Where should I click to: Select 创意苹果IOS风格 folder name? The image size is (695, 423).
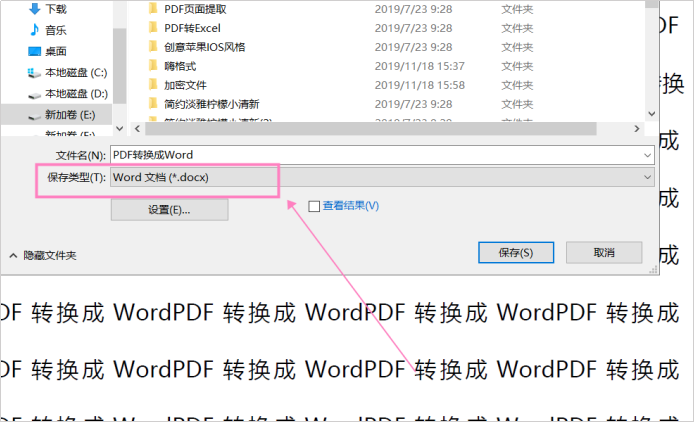pos(205,47)
